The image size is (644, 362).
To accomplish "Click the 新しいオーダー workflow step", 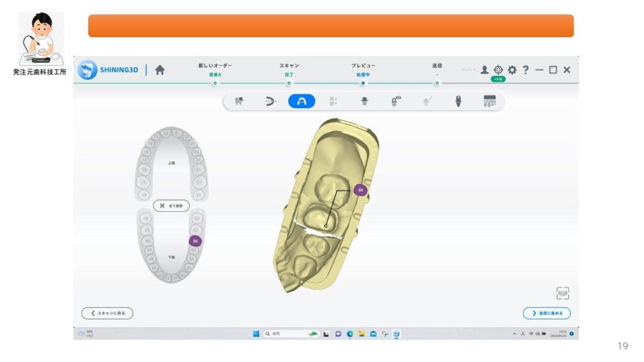I will (215, 65).
